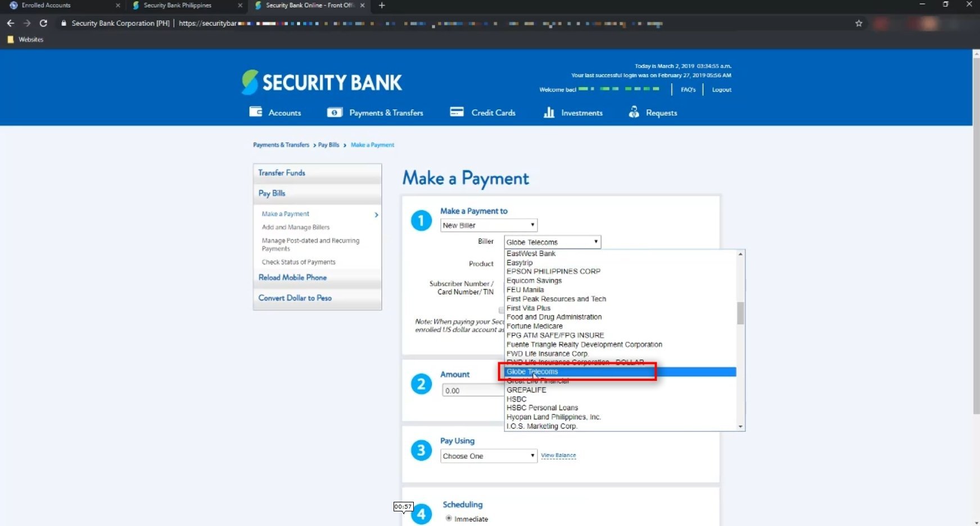Image resolution: width=980 pixels, height=526 pixels.
Task: Select HSBC Personal Loans biller
Action: coord(620,408)
